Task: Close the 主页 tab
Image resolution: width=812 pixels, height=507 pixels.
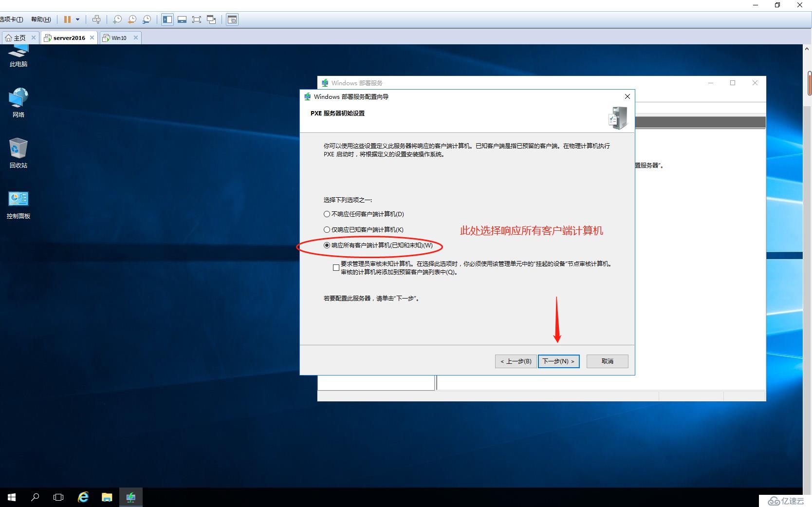Action: (x=34, y=38)
